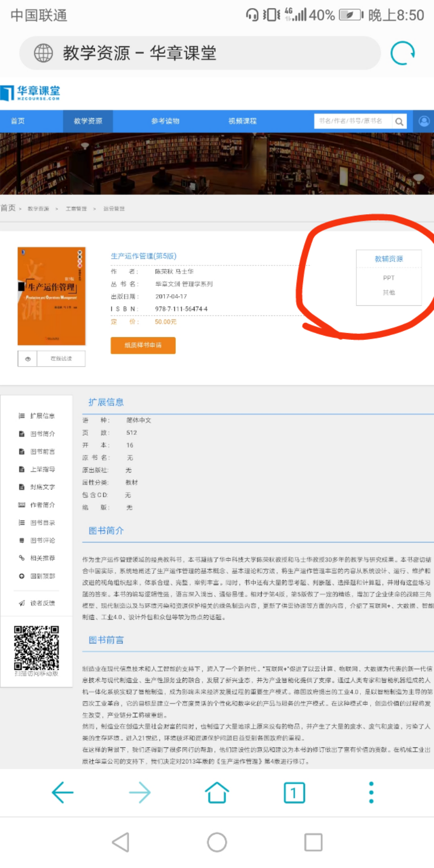Go back with browser back arrow

point(63,792)
